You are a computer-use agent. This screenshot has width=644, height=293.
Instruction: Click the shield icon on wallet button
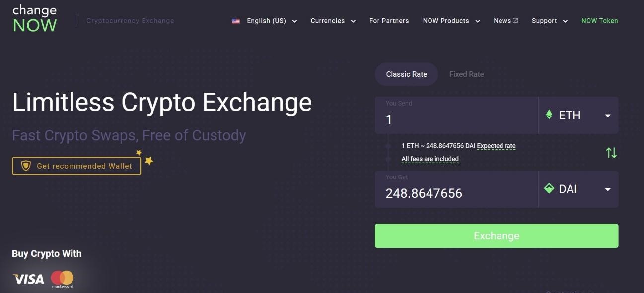(x=26, y=166)
